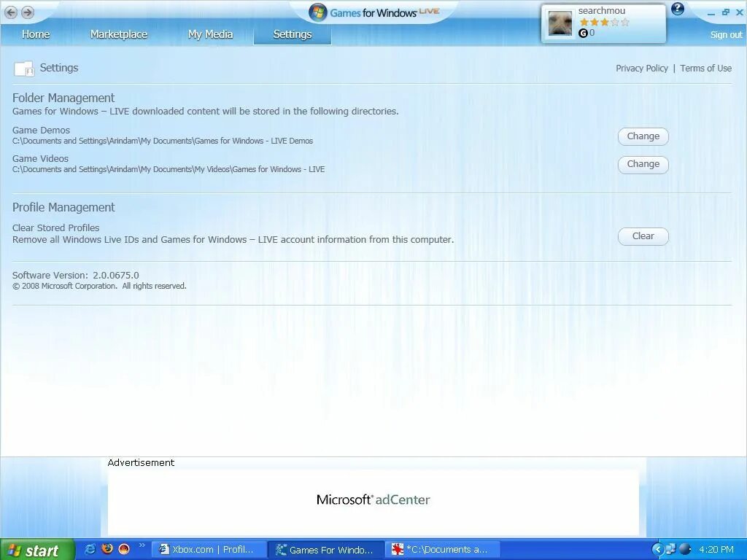Launch Firefox from quick launch
This screenshot has width=747, height=560.
tap(107, 549)
